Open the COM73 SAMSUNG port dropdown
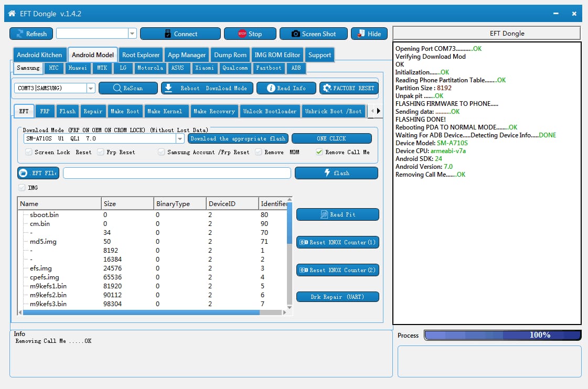The height and width of the screenshot is (389, 588). click(91, 88)
